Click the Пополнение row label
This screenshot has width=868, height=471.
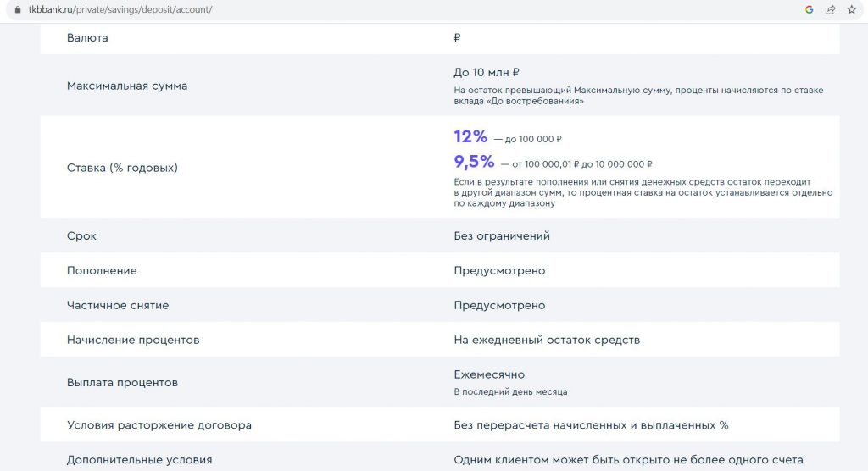[x=102, y=270]
